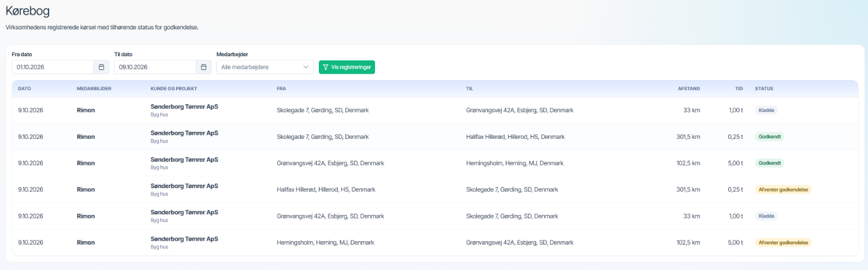Click 33 km on trip ending at Grønvangsvej 42A

pos(692,110)
